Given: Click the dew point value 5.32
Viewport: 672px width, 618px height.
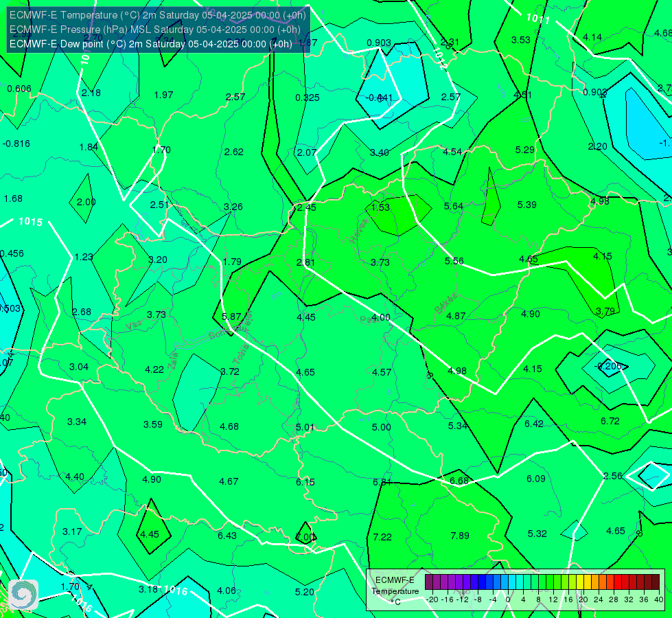Looking at the screenshot, I should click(537, 534).
